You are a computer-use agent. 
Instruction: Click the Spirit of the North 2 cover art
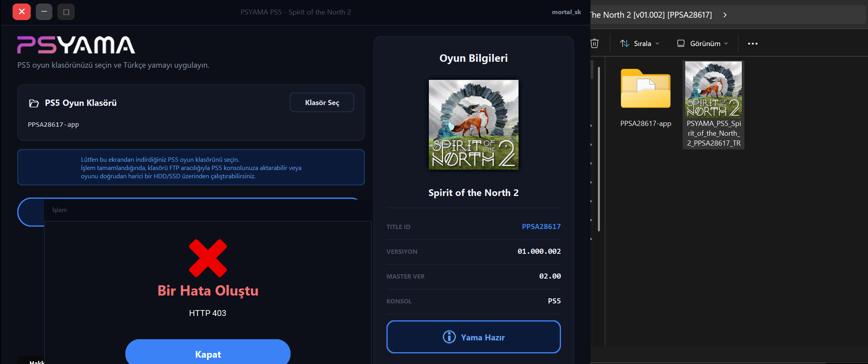point(474,125)
